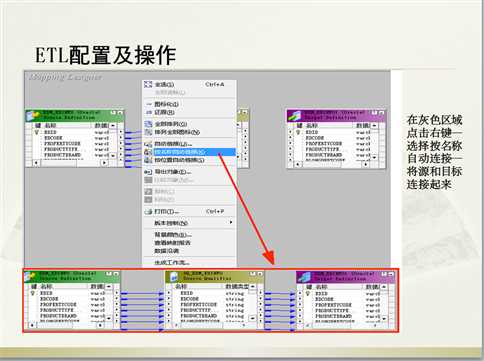Select PRODUCTBRAND row in upper target table
Viewport: 484px width, 361px height.
333,155
